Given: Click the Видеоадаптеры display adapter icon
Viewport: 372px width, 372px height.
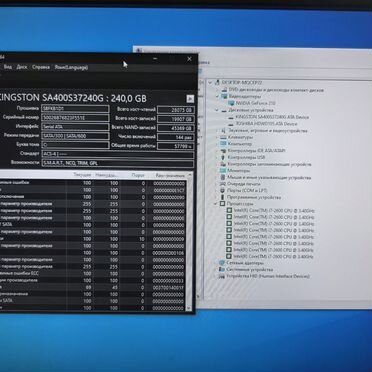Looking at the screenshot, I should [x=224, y=96].
